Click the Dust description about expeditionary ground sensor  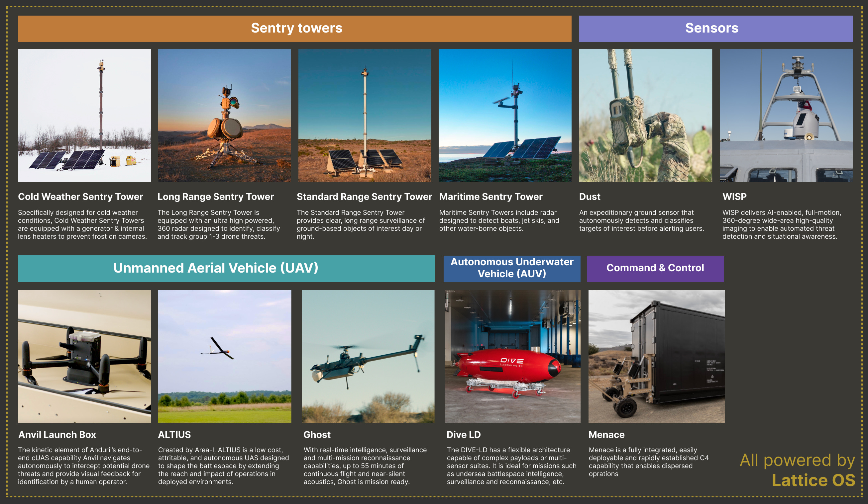[x=641, y=220]
